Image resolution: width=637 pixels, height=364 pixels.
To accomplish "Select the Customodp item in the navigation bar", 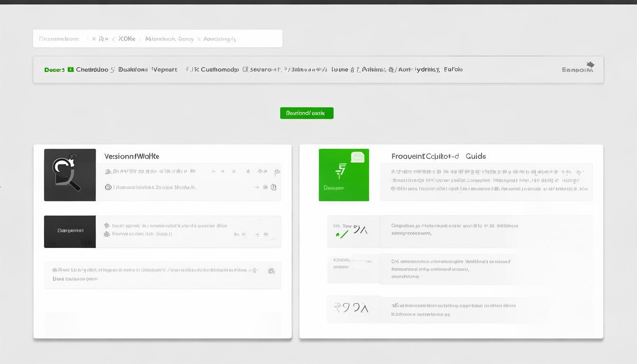I will click(x=219, y=70).
